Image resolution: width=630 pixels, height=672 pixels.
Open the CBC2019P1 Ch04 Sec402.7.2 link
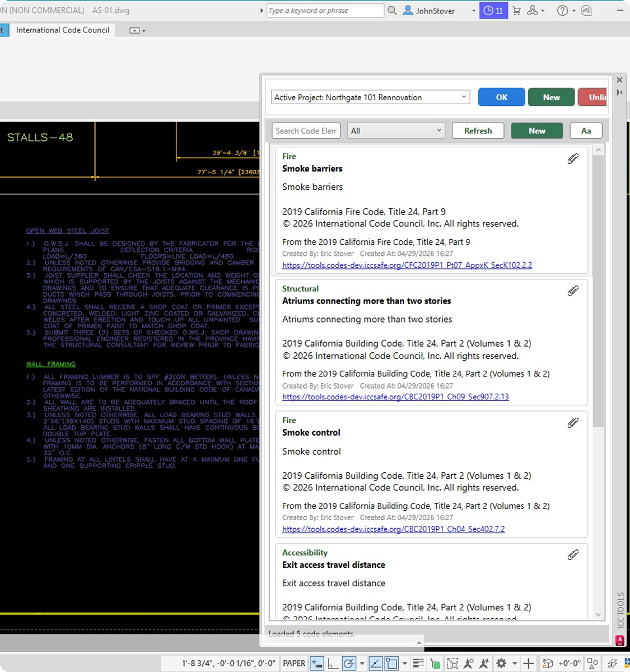click(x=393, y=529)
